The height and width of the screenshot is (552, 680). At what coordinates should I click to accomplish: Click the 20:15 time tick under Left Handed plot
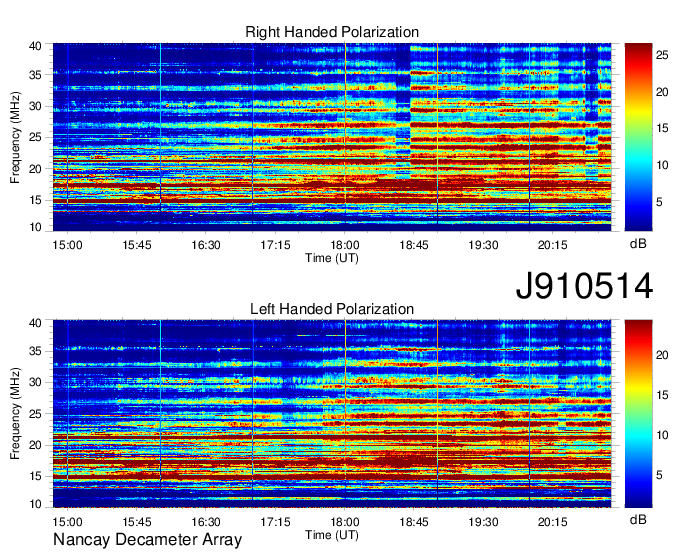click(552, 522)
